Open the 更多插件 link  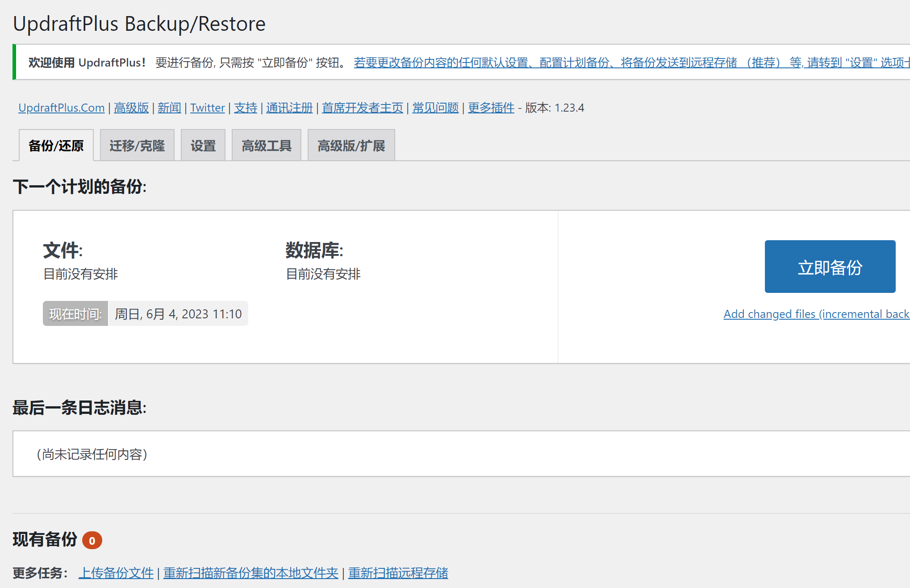[x=491, y=108]
